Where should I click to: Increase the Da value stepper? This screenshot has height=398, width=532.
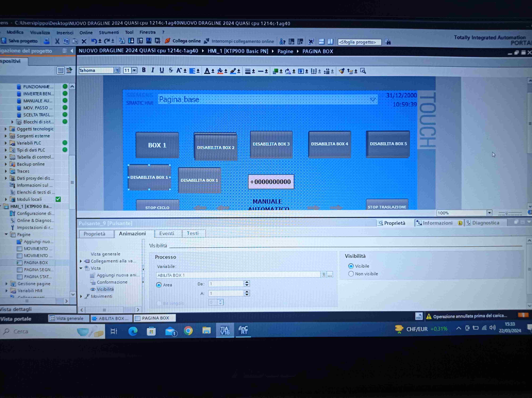[247, 282]
